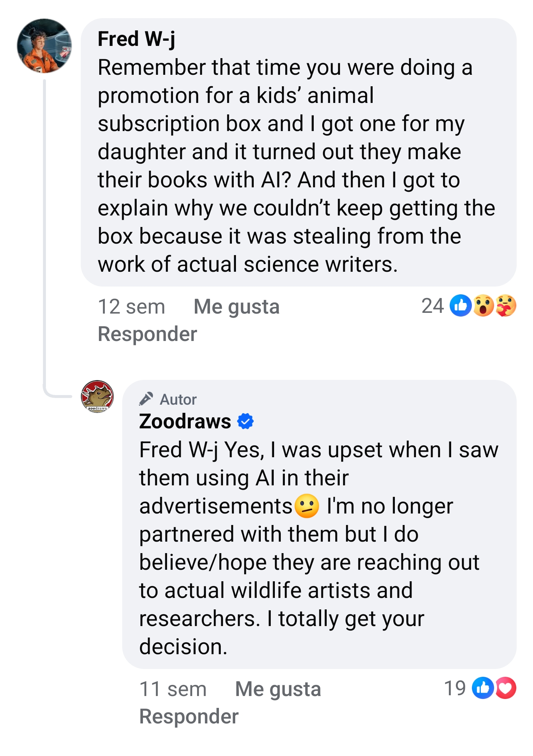Click the blue verified badge next to Zoodraws
This screenshot has height=756, width=533.
point(245,421)
